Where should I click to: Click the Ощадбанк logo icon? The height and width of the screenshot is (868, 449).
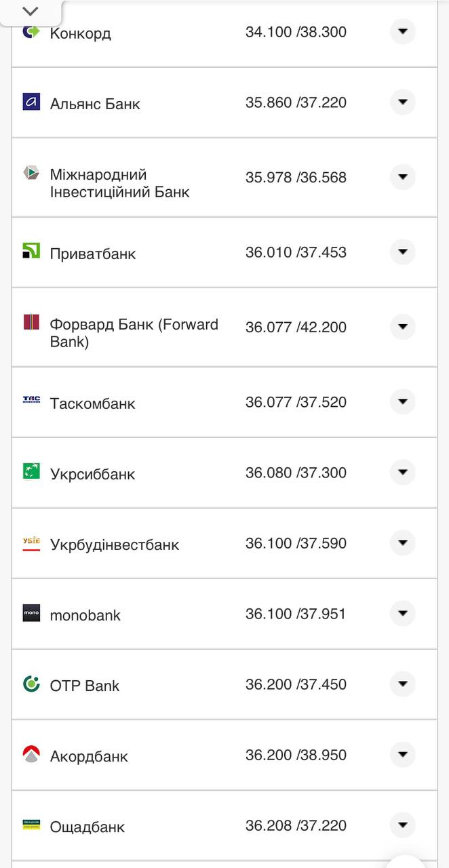(31, 825)
